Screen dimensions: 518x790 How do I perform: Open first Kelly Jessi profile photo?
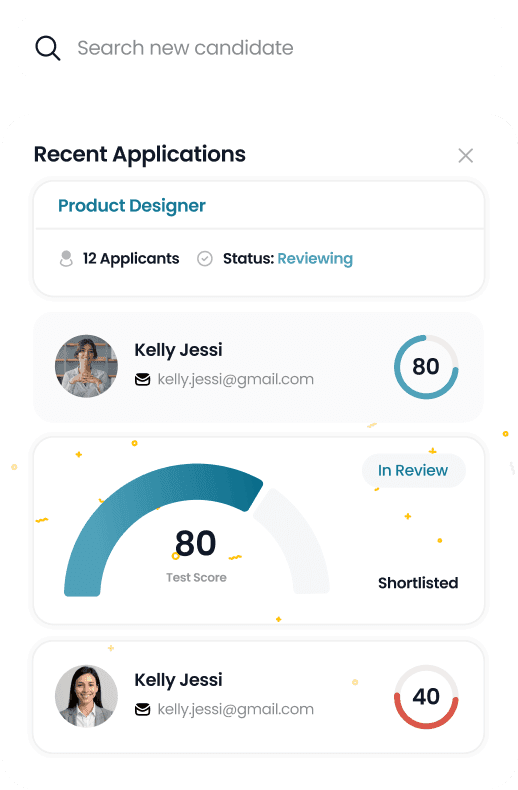86,366
